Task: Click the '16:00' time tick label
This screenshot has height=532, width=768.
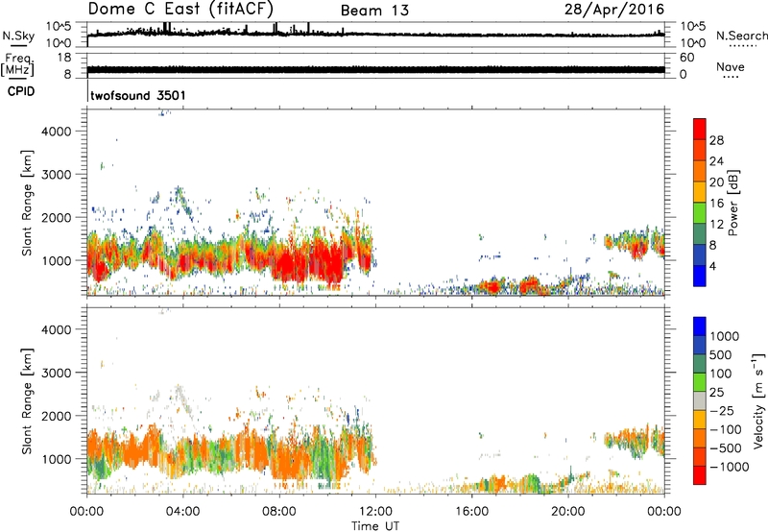Action: tap(471, 512)
